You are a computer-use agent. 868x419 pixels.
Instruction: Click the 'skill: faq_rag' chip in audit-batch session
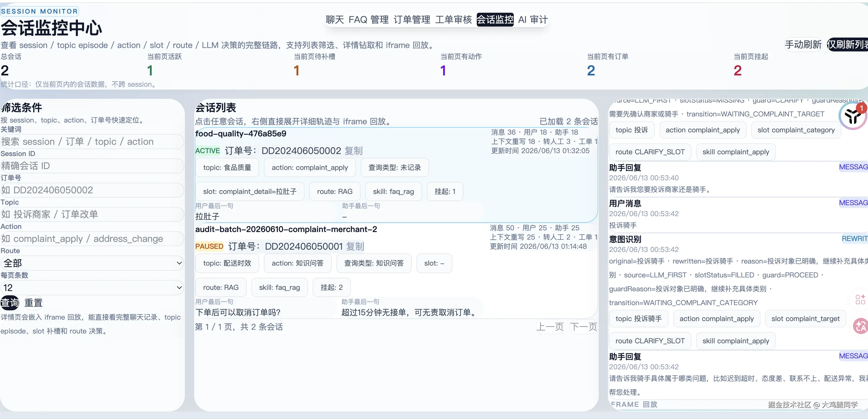click(279, 288)
